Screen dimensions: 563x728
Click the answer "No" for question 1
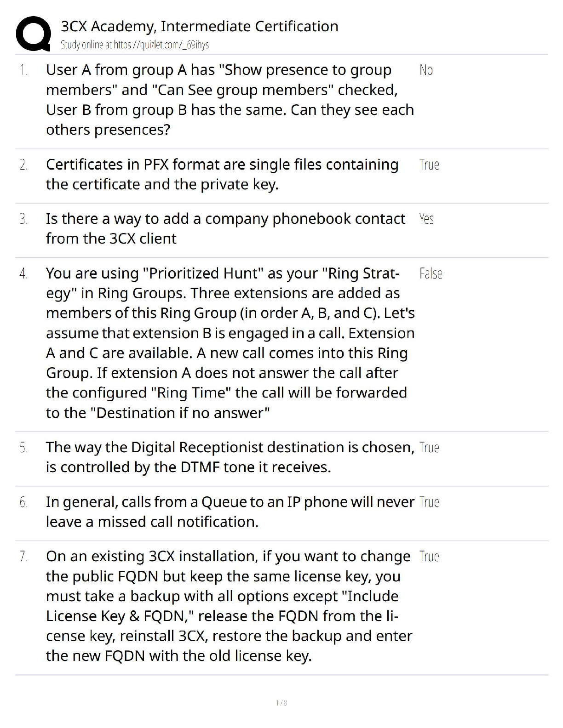[x=426, y=70]
